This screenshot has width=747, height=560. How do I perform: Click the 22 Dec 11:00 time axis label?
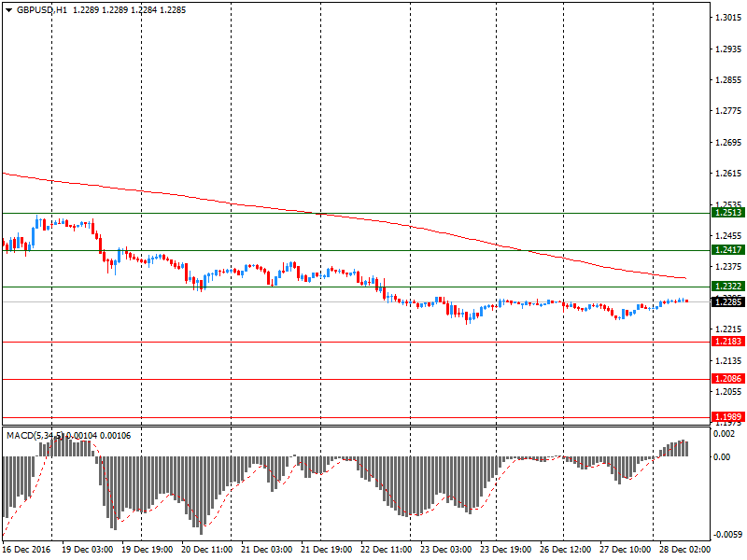386,550
